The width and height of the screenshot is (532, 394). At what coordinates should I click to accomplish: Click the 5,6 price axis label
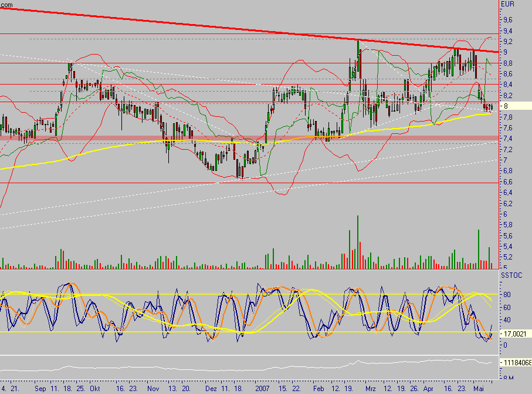point(508,235)
